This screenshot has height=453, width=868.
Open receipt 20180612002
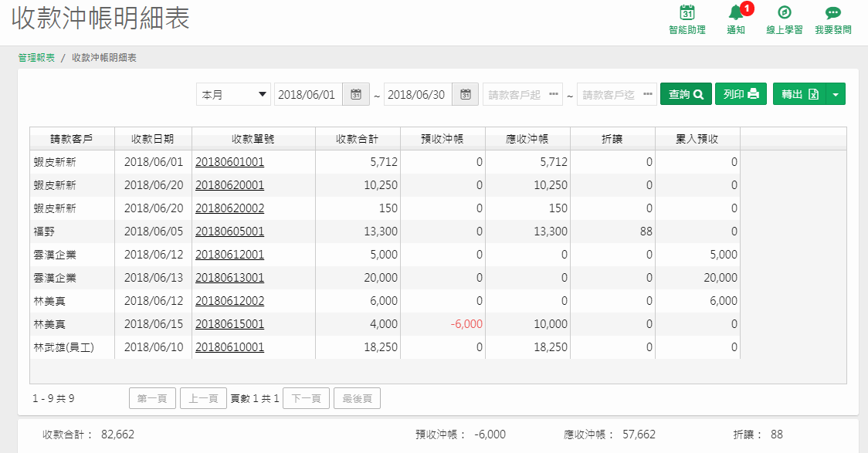(229, 302)
